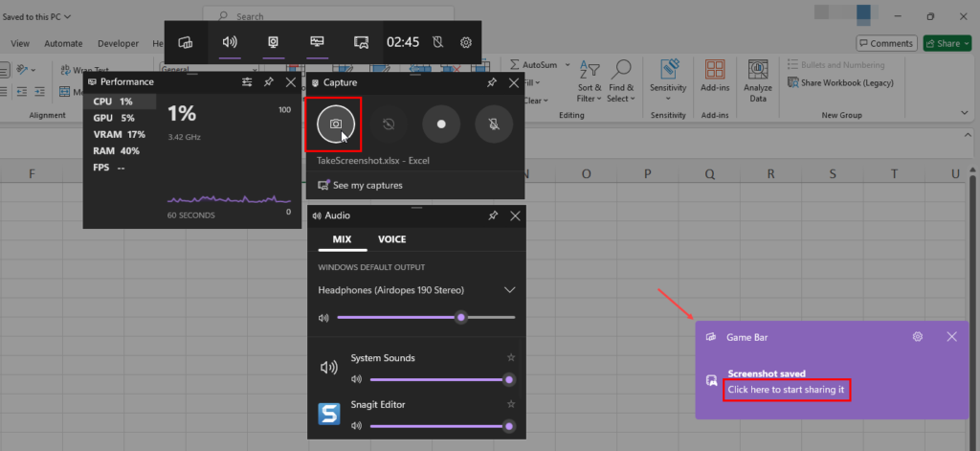Click here to start sharing it link
This screenshot has width=980, height=451.
tap(786, 390)
